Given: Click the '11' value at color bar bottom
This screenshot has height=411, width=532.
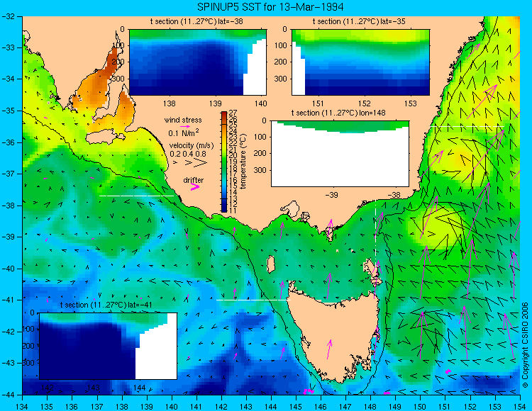Looking at the screenshot, I should [233, 210].
